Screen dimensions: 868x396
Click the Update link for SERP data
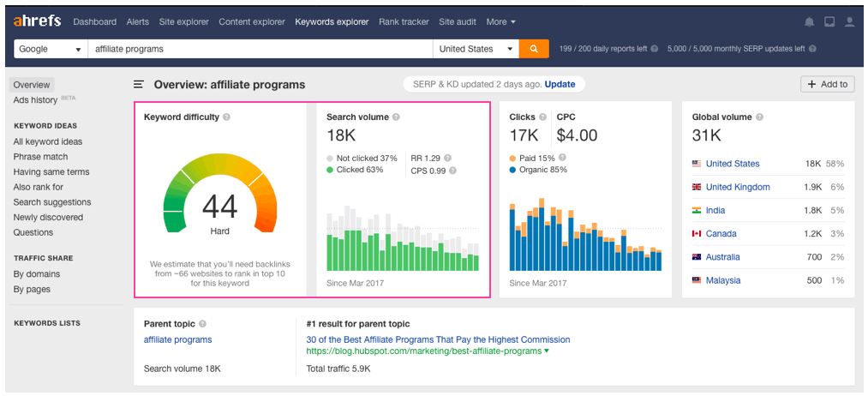click(x=560, y=84)
